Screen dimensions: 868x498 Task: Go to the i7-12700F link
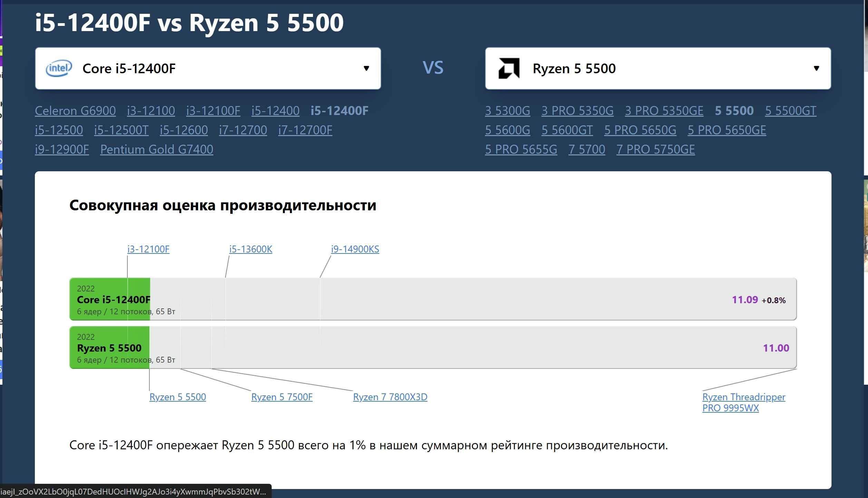click(305, 130)
